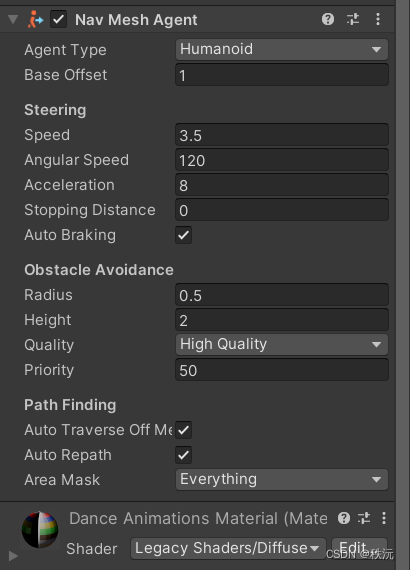Image resolution: width=410 pixels, height=570 pixels.
Task: Toggle the Auto Braking checkbox
Action: [184, 235]
